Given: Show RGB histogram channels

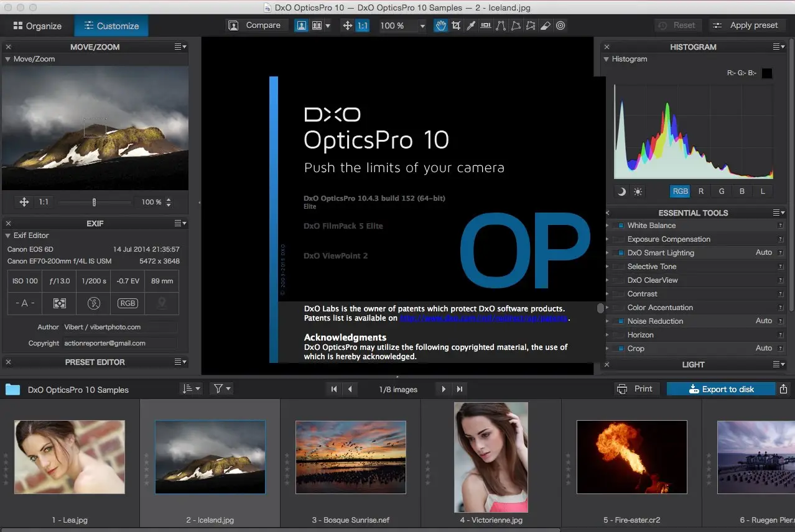Looking at the screenshot, I should coord(681,191).
